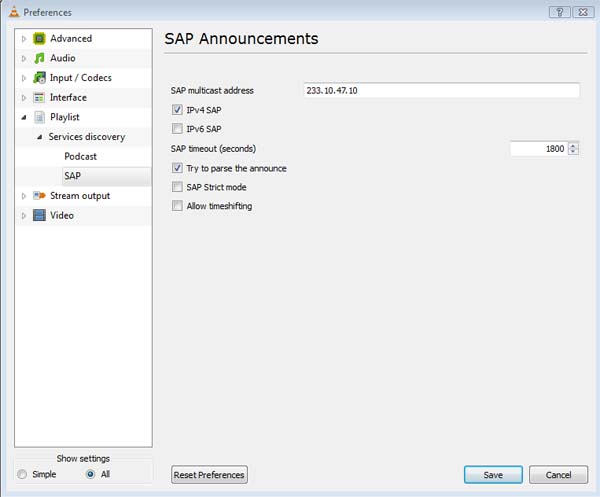Click the Audio category label
The image size is (600, 497).
pos(63,58)
